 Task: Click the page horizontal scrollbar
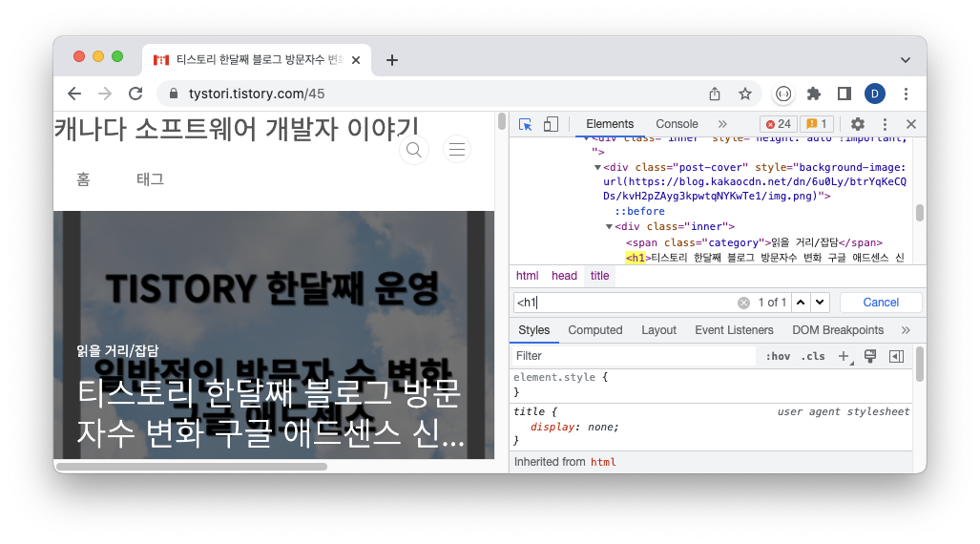coord(191,467)
